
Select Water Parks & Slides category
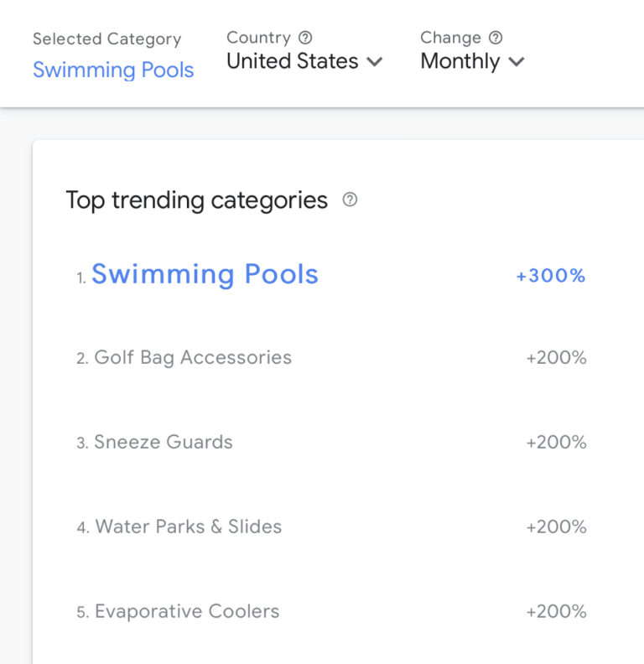coord(189,527)
